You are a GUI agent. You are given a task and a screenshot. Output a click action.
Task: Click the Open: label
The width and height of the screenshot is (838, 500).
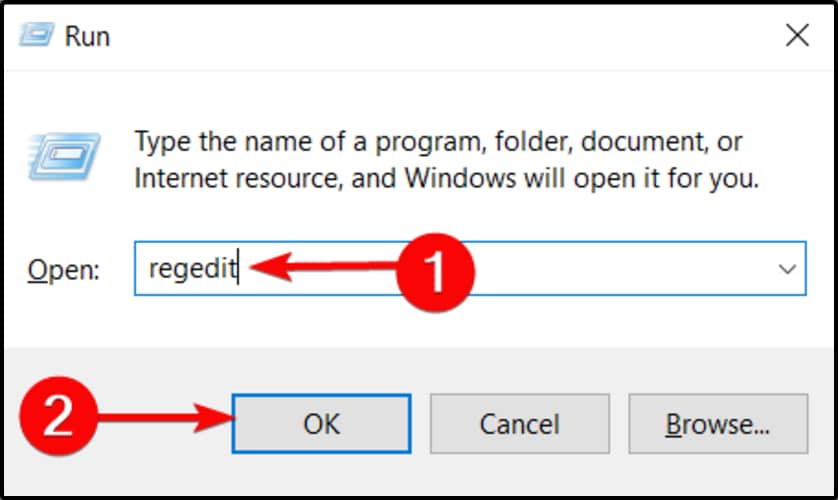64,270
